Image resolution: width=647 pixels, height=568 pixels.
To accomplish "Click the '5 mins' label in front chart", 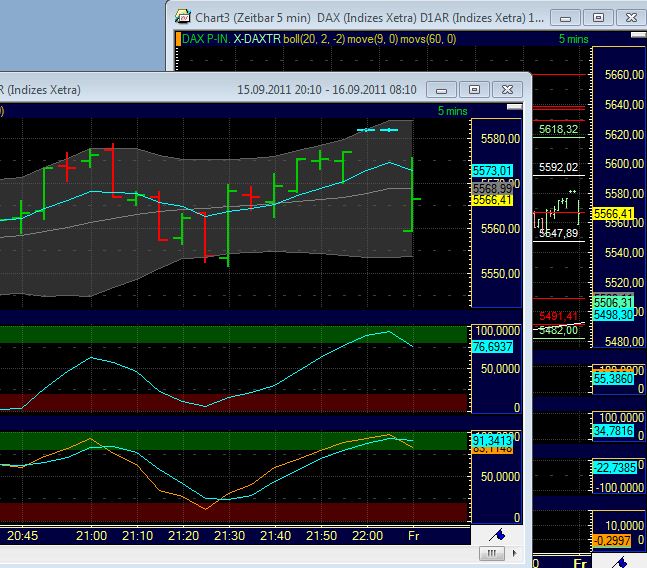I will [452, 111].
